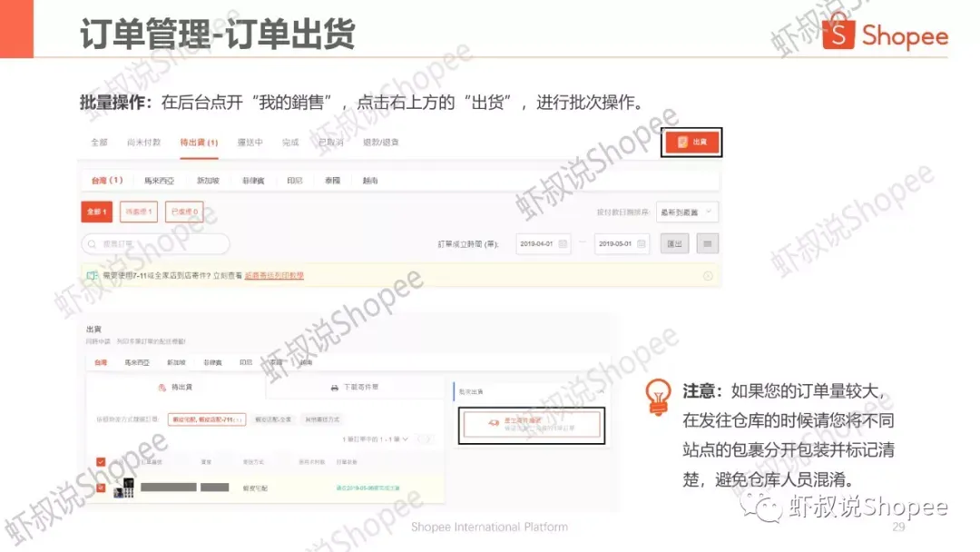Select the third shipping filter chip 其他
The height and width of the screenshot is (552, 980).
point(322,419)
